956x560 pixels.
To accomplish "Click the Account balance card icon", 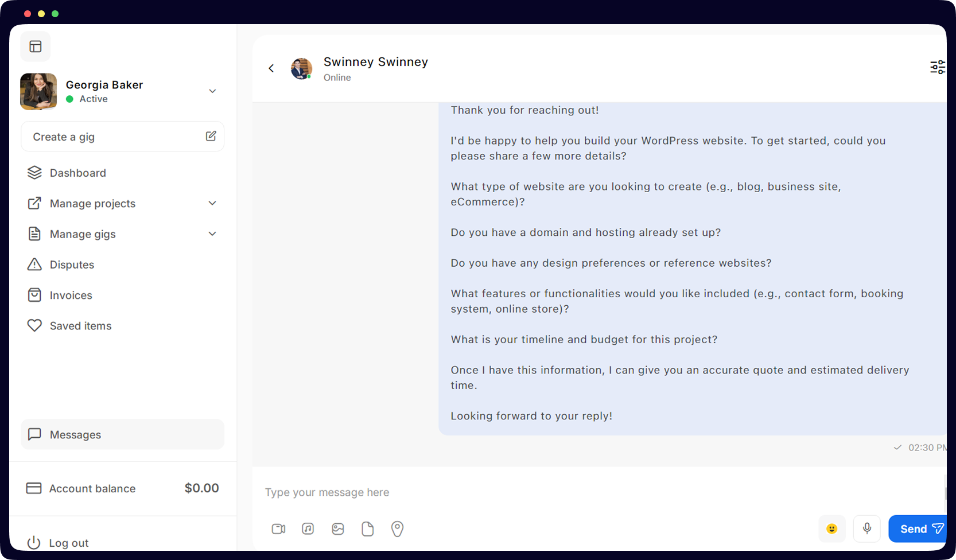I will point(34,488).
